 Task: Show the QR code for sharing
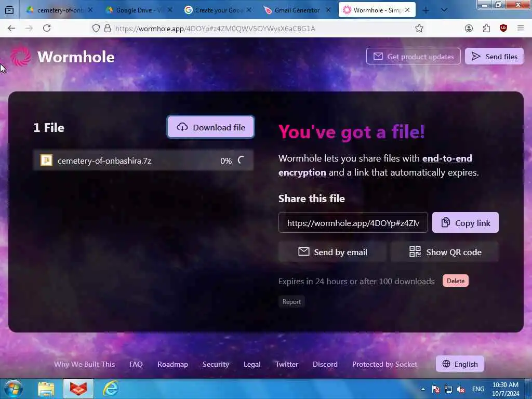(x=445, y=252)
